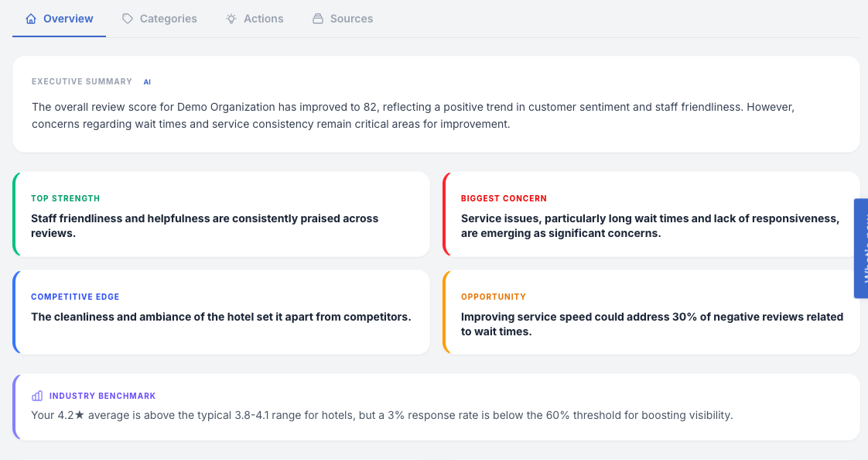868x460 pixels.
Task: Click the home icon on Overview tab
Action: pyautogui.click(x=31, y=19)
